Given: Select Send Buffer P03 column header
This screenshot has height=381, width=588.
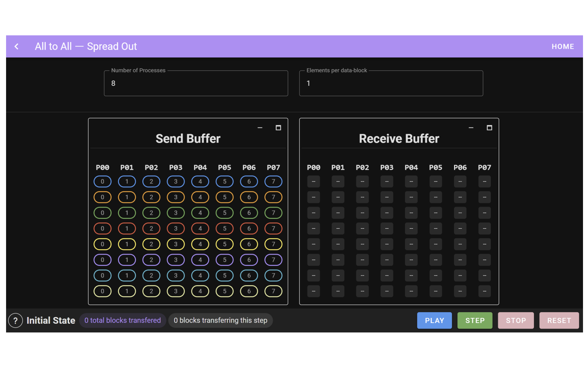Looking at the screenshot, I should click(176, 167).
